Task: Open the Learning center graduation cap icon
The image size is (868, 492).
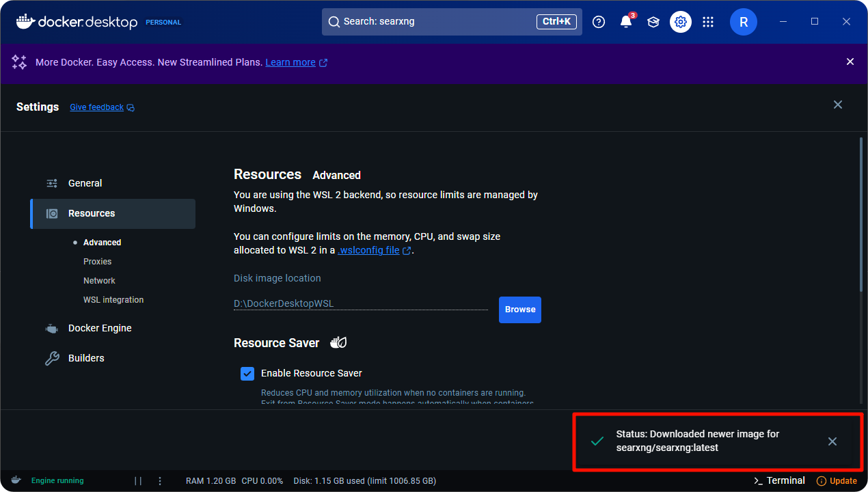Action: click(x=653, y=22)
